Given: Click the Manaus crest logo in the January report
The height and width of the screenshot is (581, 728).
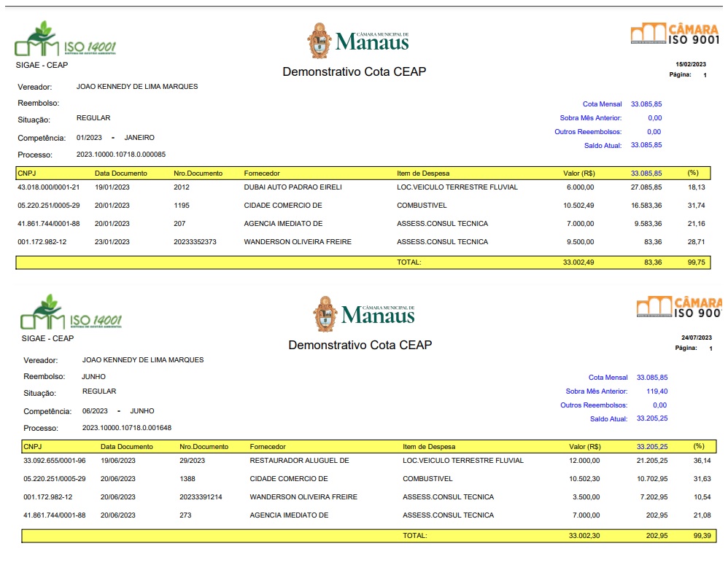Looking at the screenshot, I should [358, 41].
